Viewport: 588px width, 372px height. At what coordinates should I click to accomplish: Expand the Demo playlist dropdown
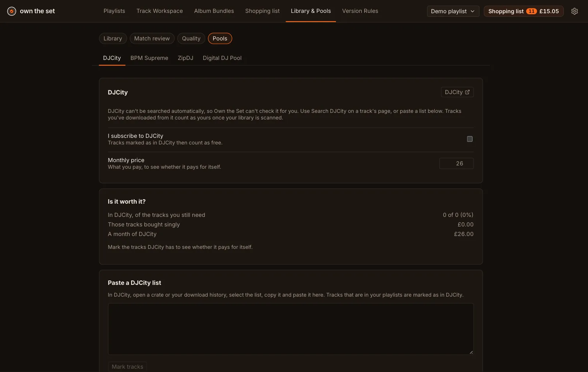[453, 11]
